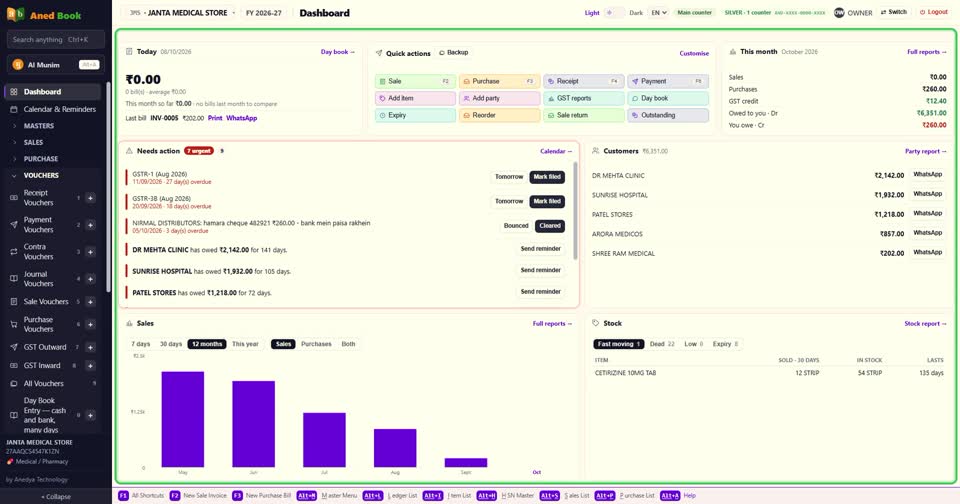Open the Stock report link

pyautogui.click(x=925, y=323)
